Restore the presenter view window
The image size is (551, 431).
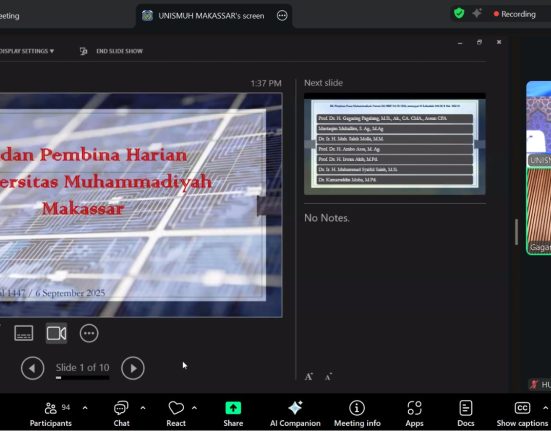coord(479,43)
